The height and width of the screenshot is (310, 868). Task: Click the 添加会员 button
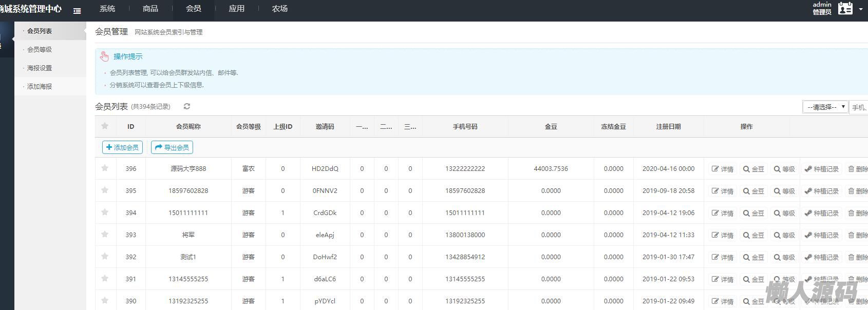tap(122, 147)
